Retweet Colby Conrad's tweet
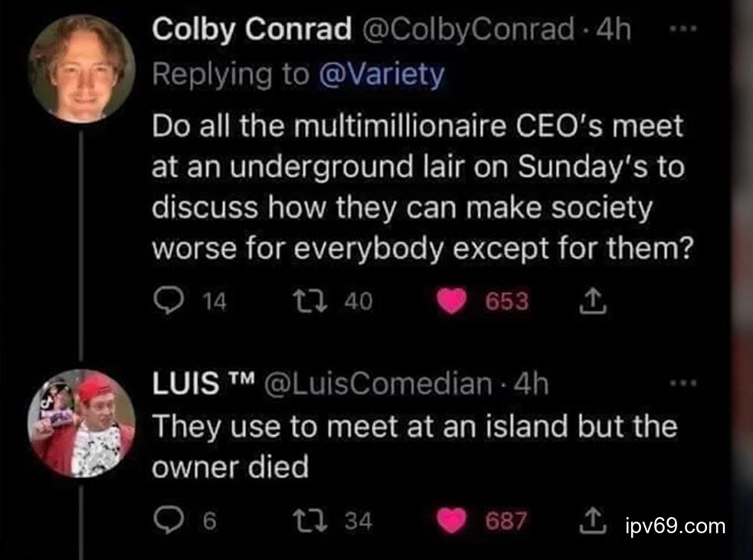Viewport: 753px width, 560px height. pos(322,301)
